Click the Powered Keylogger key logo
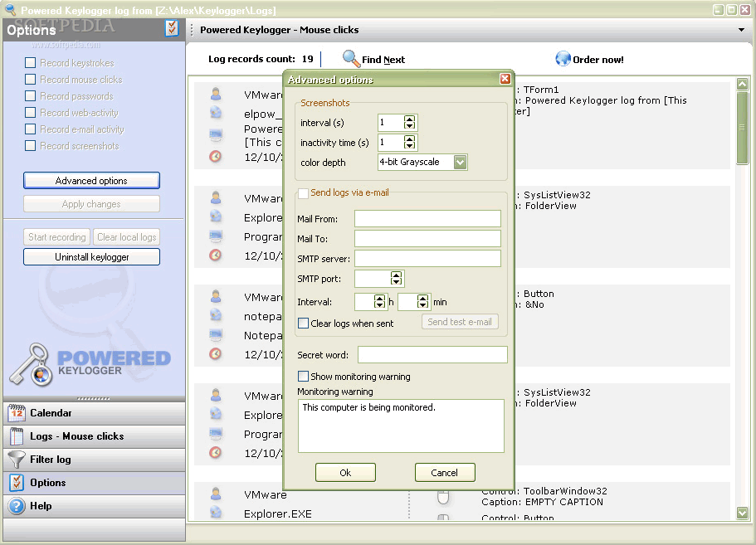The width and height of the screenshot is (756, 545). (32, 365)
